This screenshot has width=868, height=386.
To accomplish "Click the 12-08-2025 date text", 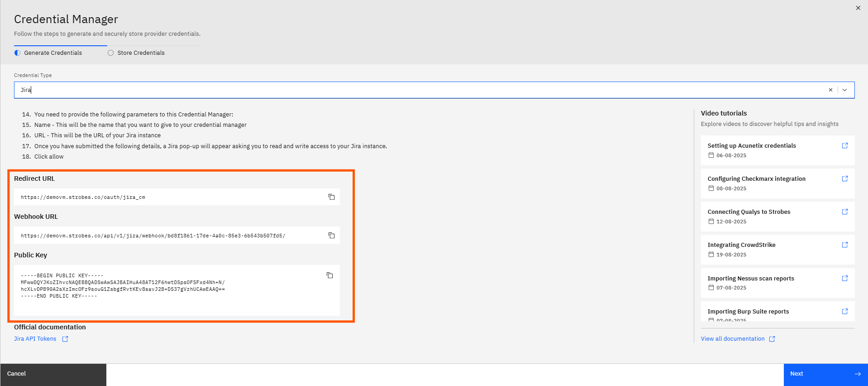I will (x=731, y=222).
